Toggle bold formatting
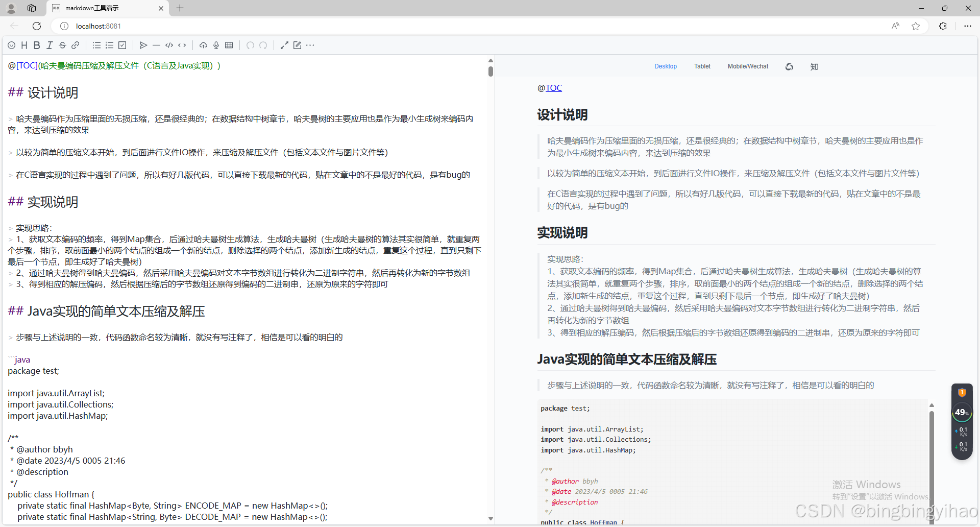 [x=37, y=45]
